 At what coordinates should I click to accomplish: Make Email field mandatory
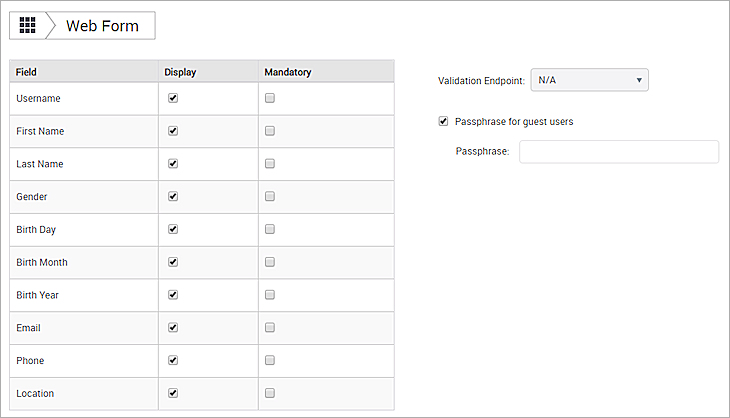[270, 328]
